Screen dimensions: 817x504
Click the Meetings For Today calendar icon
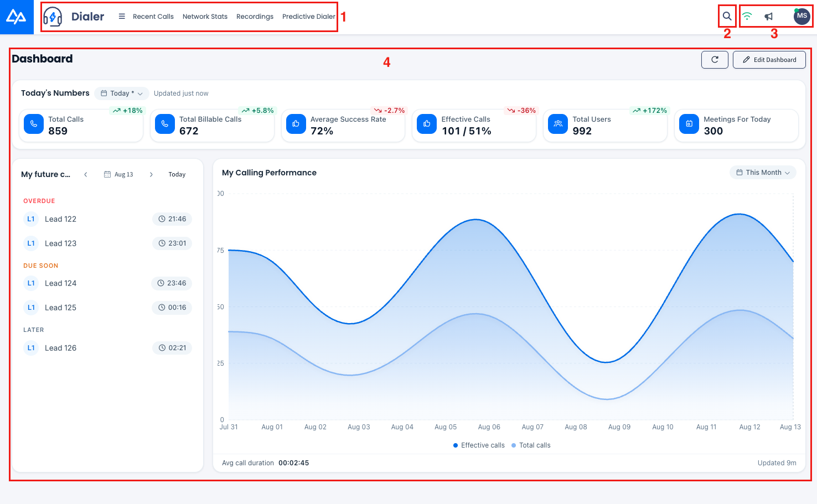click(x=689, y=124)
